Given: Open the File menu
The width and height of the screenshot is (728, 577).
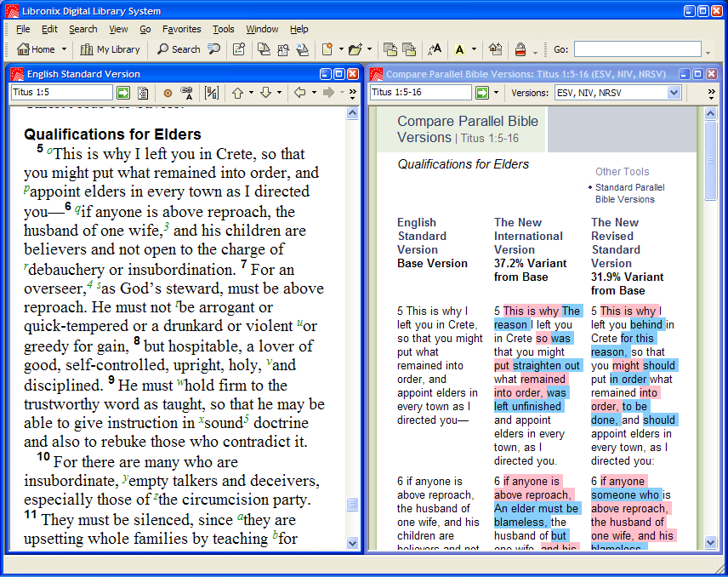Looking at the screenshot, I should coord(23,29).
